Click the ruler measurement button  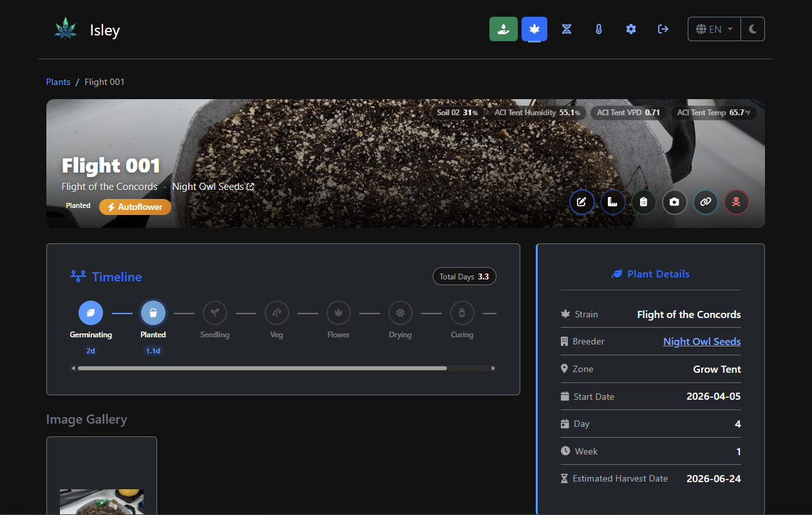click(x=612, y=202)
